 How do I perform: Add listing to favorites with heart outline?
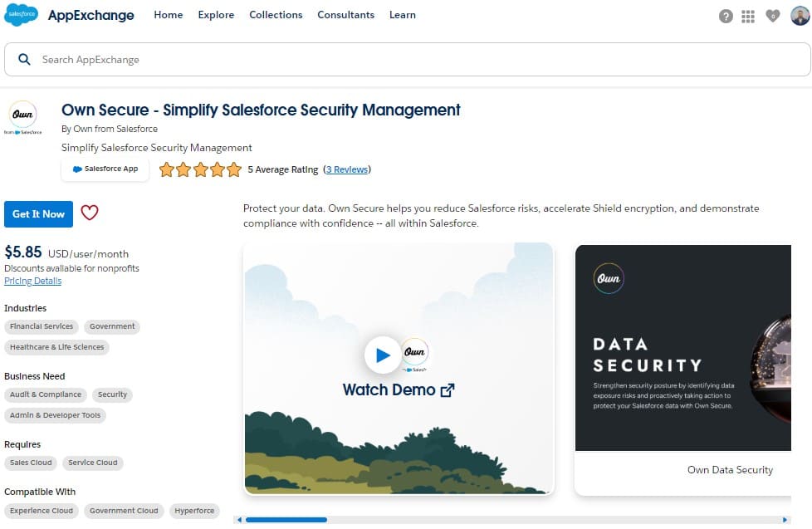[90, 213]
